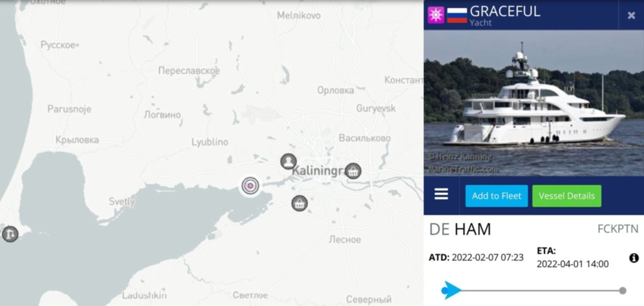Close the GRACEFUL vessel panel
The width and height of the screenshot is (644, 306).
click(x=631, y=15)
